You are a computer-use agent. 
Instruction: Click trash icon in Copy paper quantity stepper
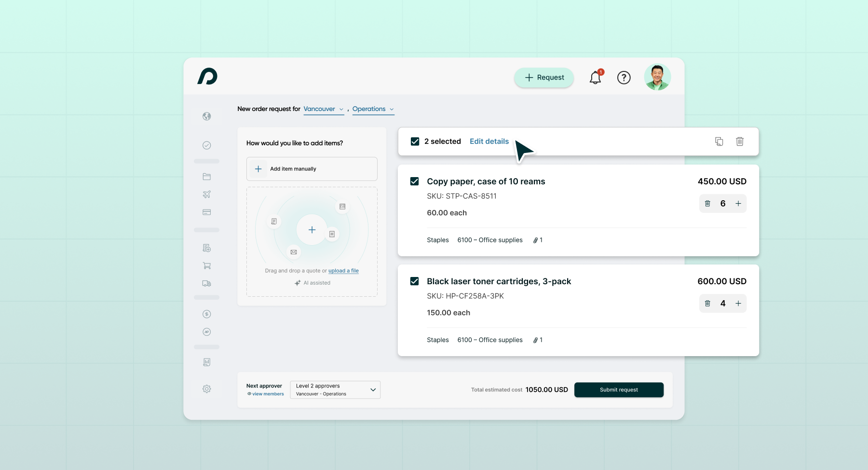click(x=707, y=204)
